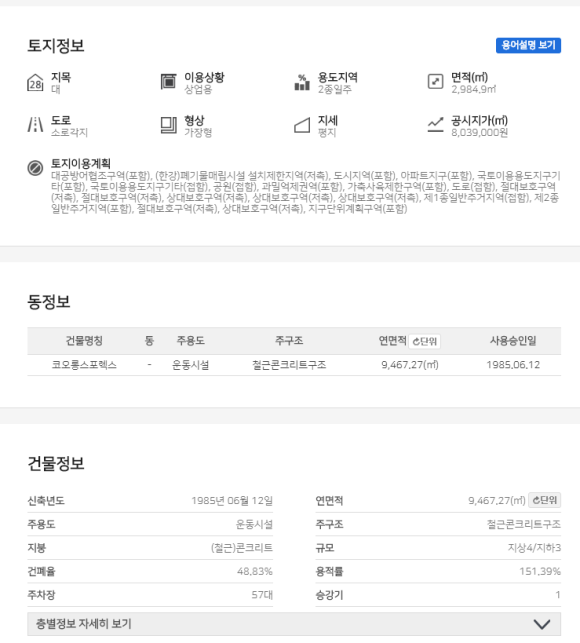Viewport: 580px width, 643px height.
Task: Click the 지상4/지하3 scale value
Action: [534, 548]
